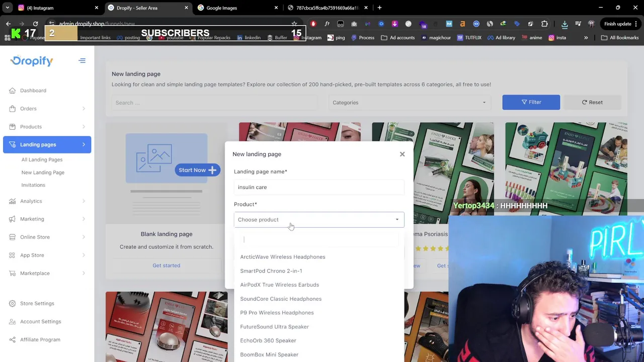
Task: Switch to the Google Images tab
Action: point(238,8)
